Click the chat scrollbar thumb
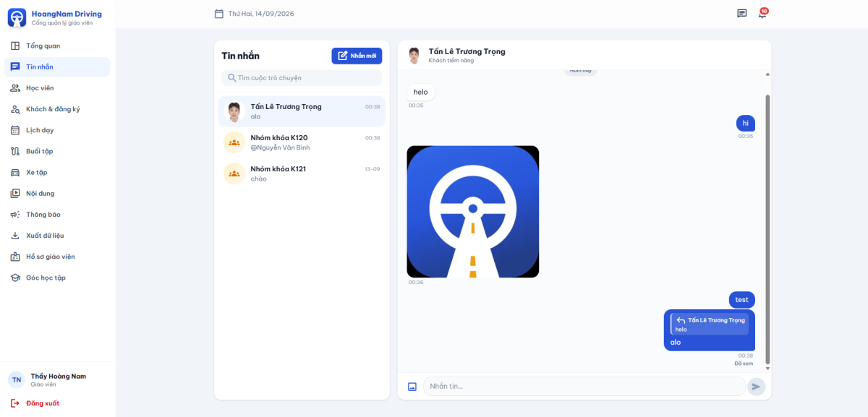The width and height of the screenshot is (868, 417). point(767,229)
